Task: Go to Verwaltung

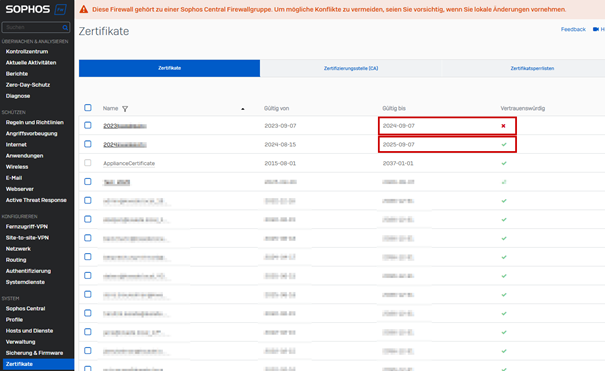Action: click(x=20, y=342)
